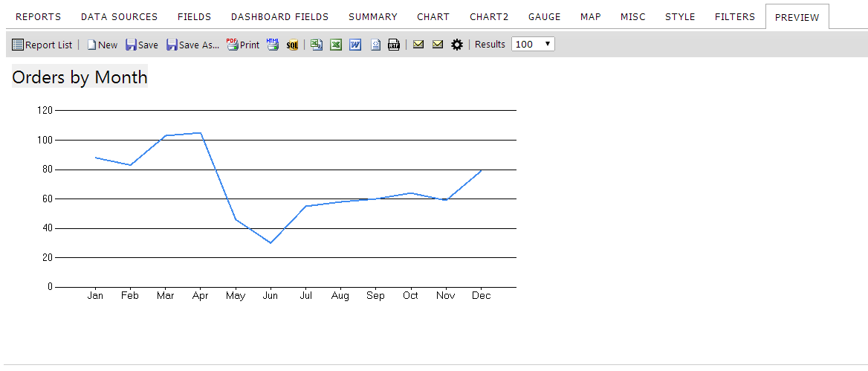This screenshot has height=371, width=868.
Task: Choose Save As from toolbar
Action: (x=193, y=45)
